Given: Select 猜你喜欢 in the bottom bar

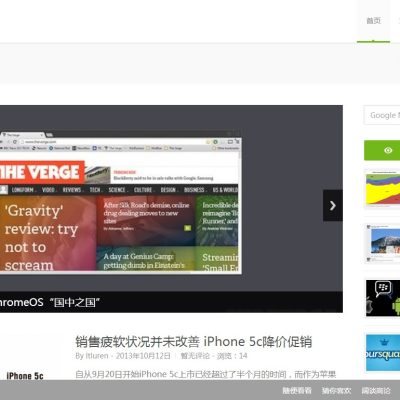Looking at the screenshot, I should pos(336,390).
